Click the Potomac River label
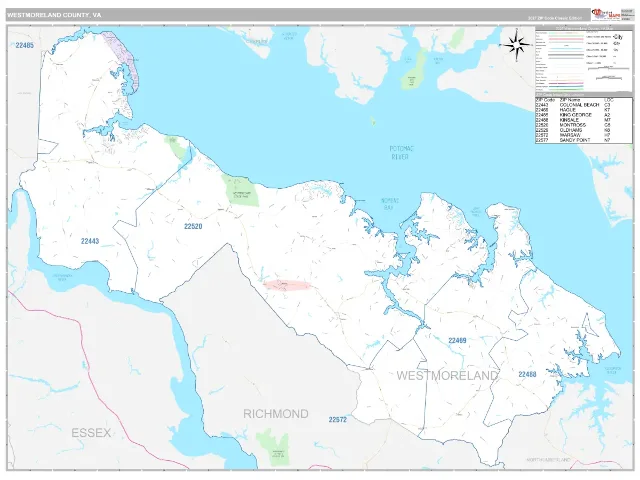 click(x=402, y=153)
